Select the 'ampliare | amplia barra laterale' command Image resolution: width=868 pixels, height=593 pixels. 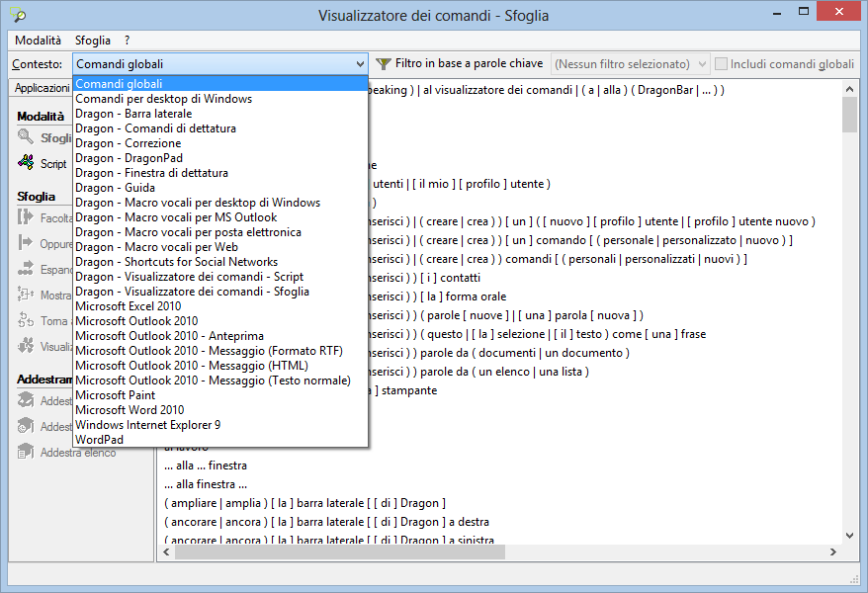(x=304, y=503)
